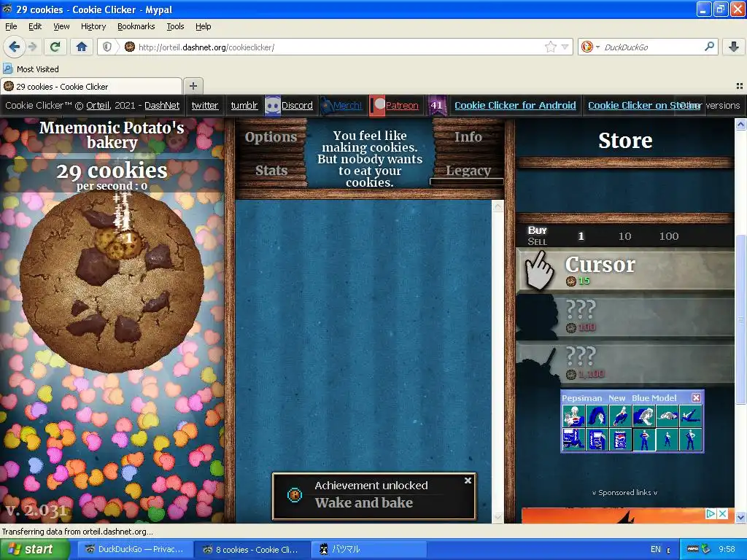Viewport: 747px width, 560px height.
Task: Select buy amount 10
Action: 624,236
